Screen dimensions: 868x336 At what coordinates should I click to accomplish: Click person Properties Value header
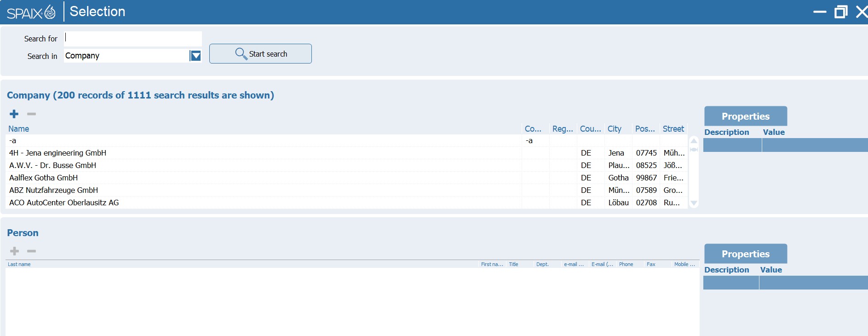[x=771, y=270]
